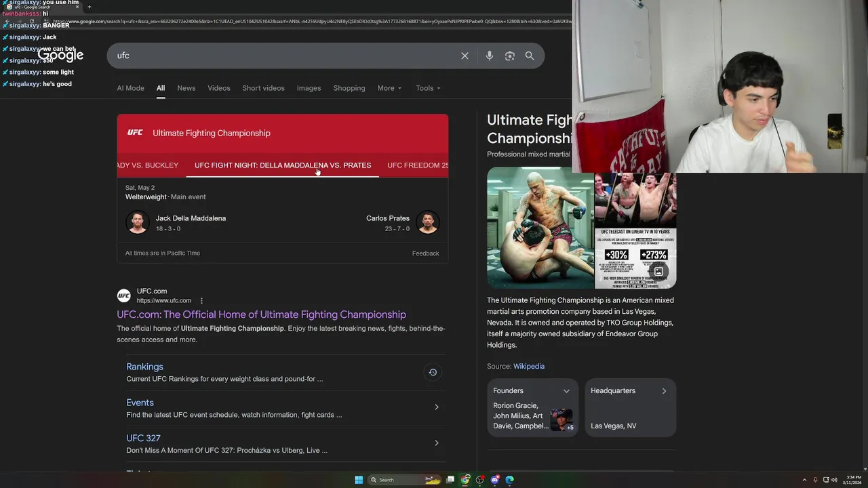The width and height of the screenshot is (868, 488).
Task: Start voice search with the microphone icon
Action: pos(489,56)
